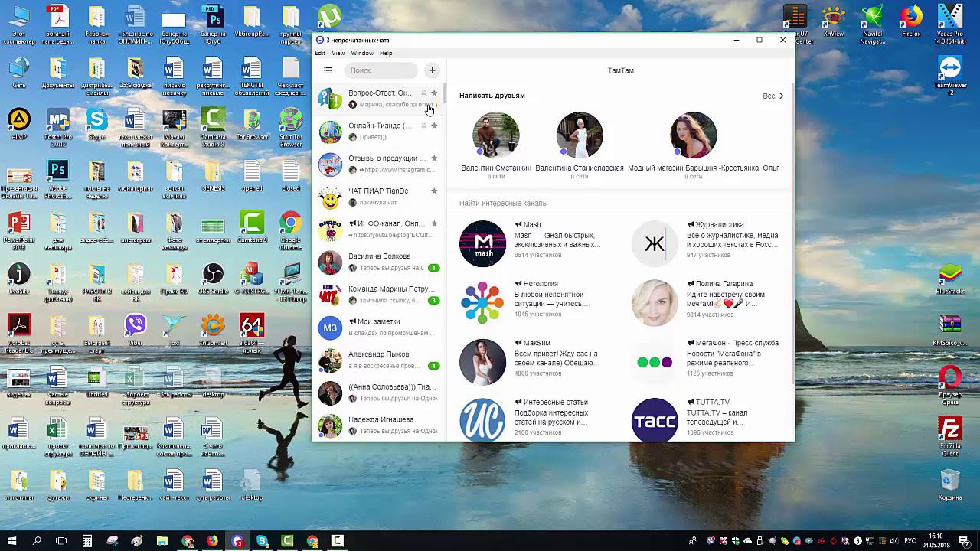Select the Opera browser desktop shortcut
This screenshot has width=980, height=551.
pos(950,386)
